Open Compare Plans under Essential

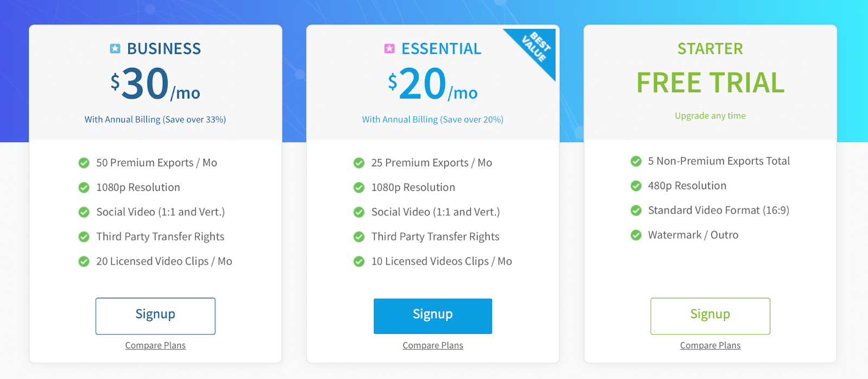[x=433, y=345]
